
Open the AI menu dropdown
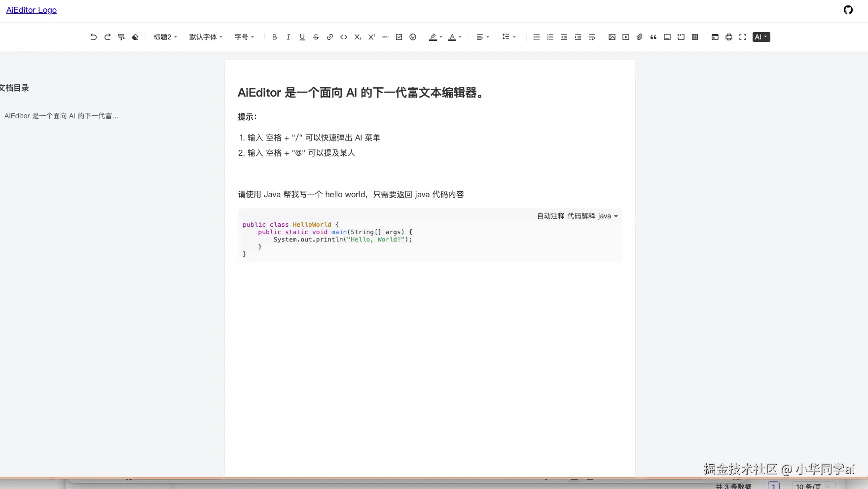click(761, 37)
